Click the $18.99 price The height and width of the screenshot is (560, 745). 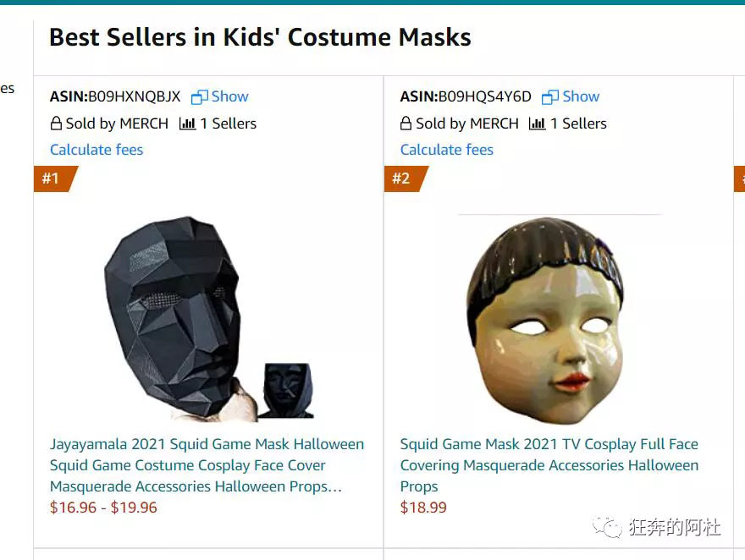pos(423,508)
